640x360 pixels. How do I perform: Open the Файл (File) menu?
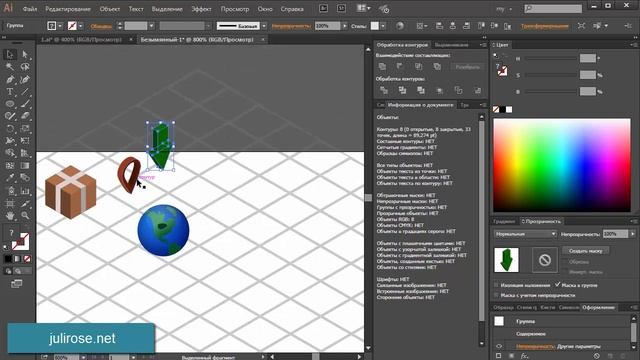[x=30, y=9]
